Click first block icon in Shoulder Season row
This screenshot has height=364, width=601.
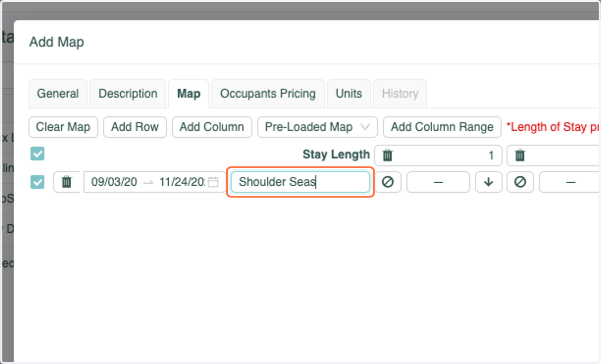click(x=388, y=182)
